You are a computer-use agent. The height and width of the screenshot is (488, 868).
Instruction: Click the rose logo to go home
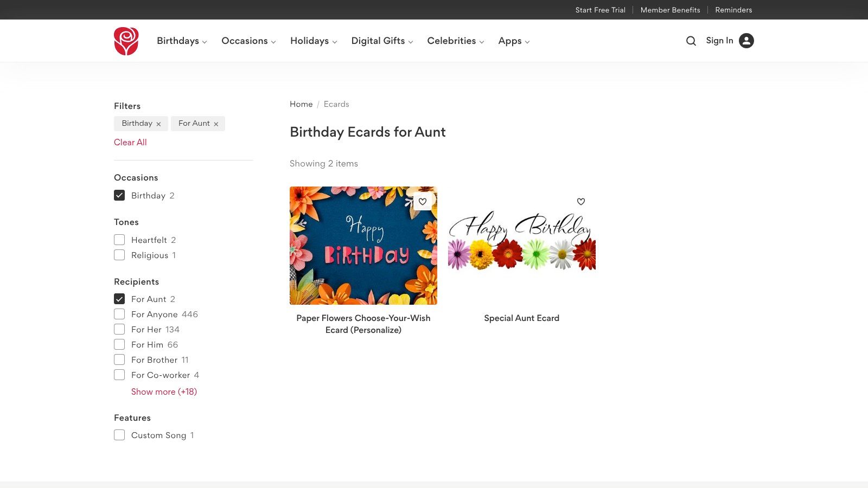pyautogui.click(x=126, y=41)
